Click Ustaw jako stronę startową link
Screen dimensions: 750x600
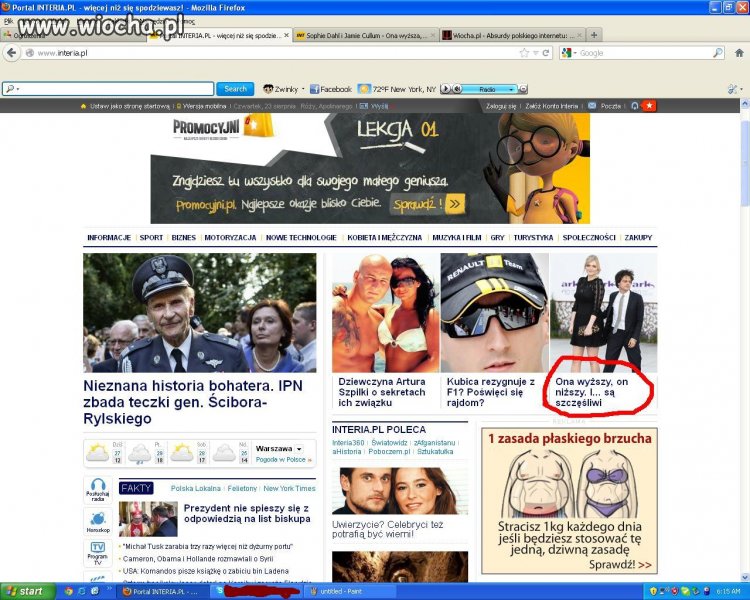click(129, 106)
